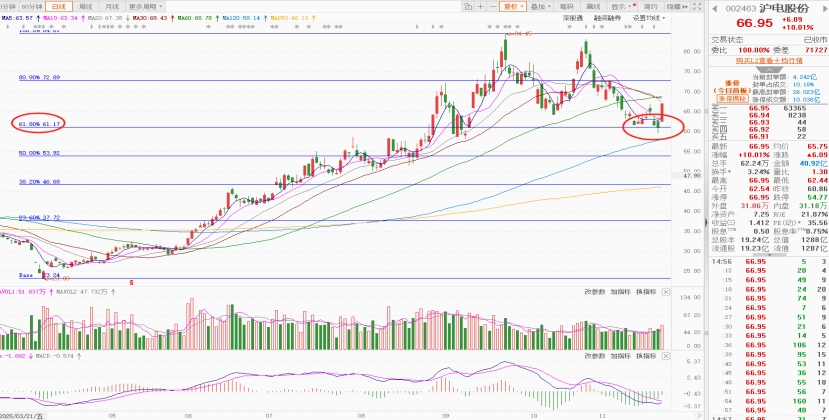This screenshot has width=829, height=420.
Task: Click the :54 tick row with volume 160
Action: [769, 402]
